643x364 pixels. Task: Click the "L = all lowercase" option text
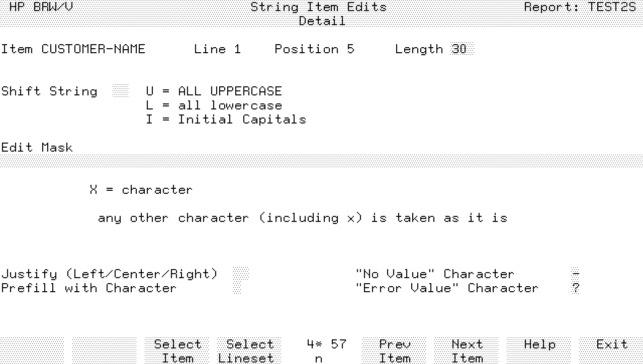214,105
